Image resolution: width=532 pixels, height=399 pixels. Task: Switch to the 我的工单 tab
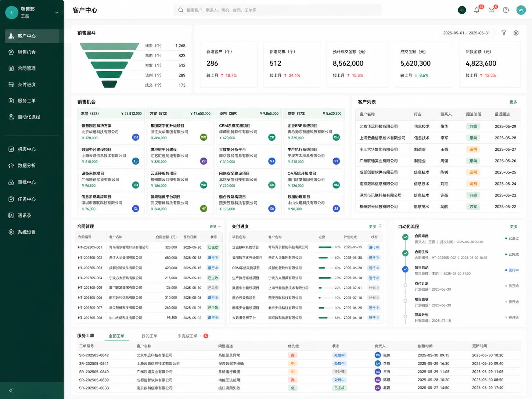tap(150, 336)
